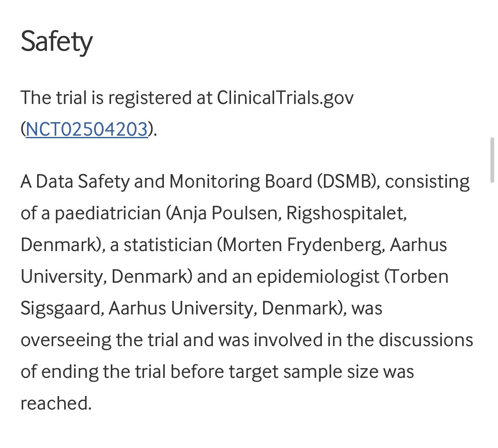Click the words The trial is registered

coord(106,98)
